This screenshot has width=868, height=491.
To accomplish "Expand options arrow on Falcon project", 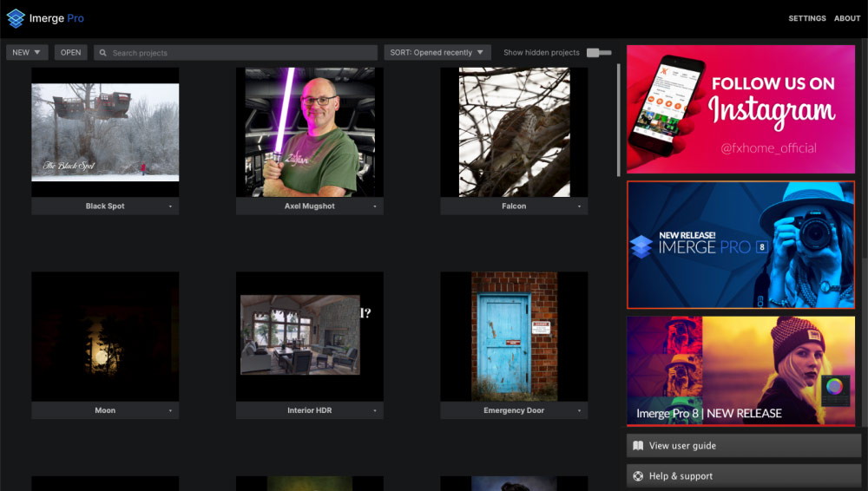I will click(579, 206).
